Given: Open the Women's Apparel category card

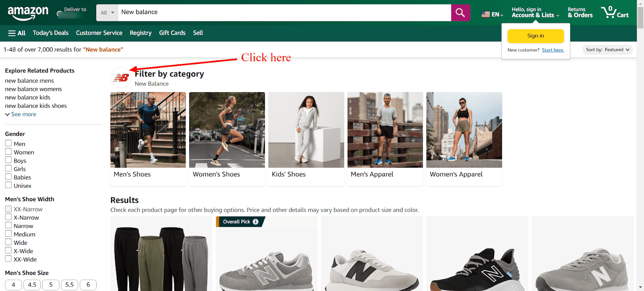Looking at the screenshot, I should coord(464,139).
